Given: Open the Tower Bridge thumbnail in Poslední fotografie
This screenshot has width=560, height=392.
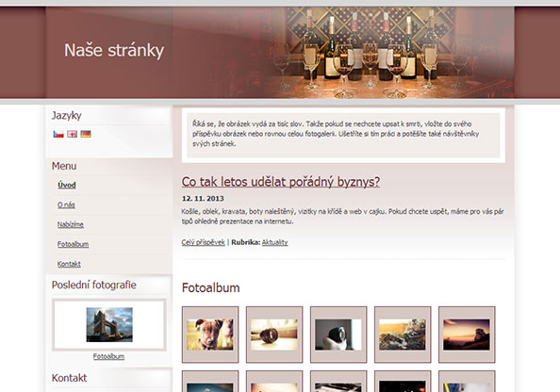Looking at the screenshot, I should click(x=109, y=324).
